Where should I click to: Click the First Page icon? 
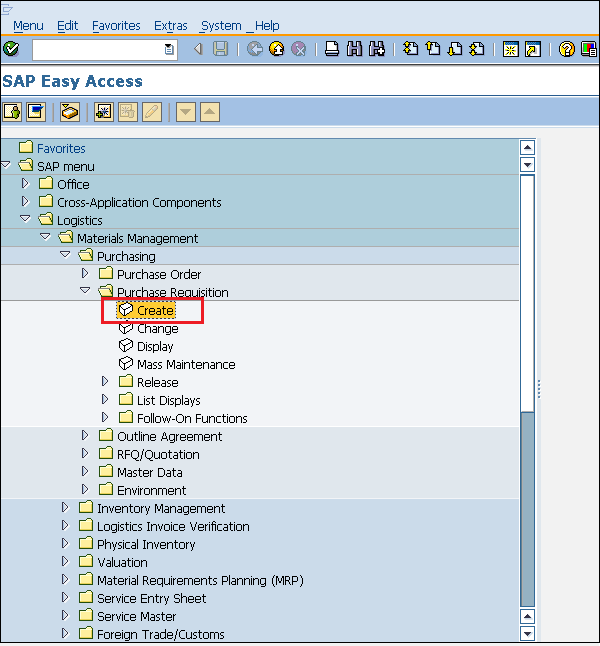(x=410, y=49)
